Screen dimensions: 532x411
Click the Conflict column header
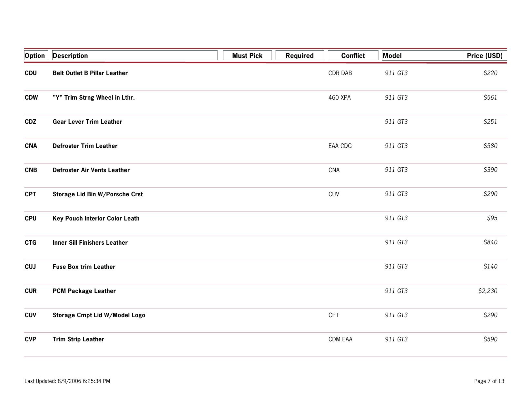(x=353, y=56)
